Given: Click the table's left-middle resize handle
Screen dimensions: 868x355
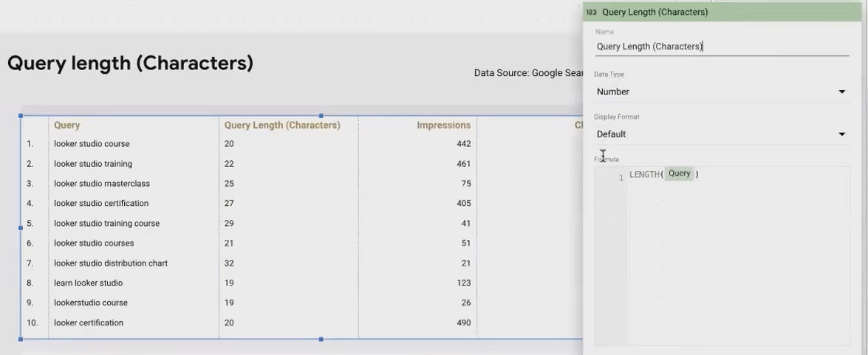Looking at the screenshot, I should [x=21, y=227].
